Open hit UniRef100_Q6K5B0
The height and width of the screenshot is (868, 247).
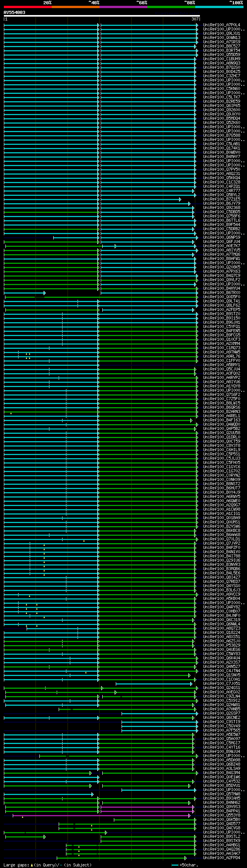222,820
